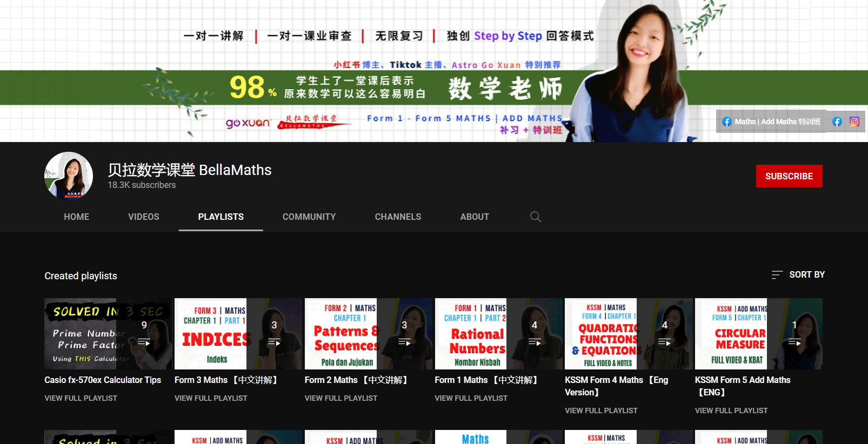Open the Form 1 Maths playlist title
The height and width of the screenshot is (444, 868).
point(488,380)
